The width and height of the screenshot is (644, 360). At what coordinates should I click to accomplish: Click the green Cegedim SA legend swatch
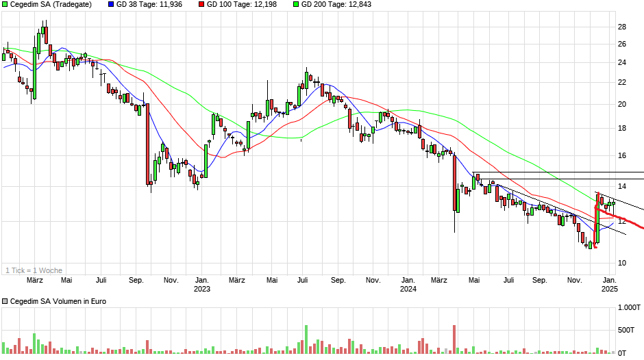[5, 5]
